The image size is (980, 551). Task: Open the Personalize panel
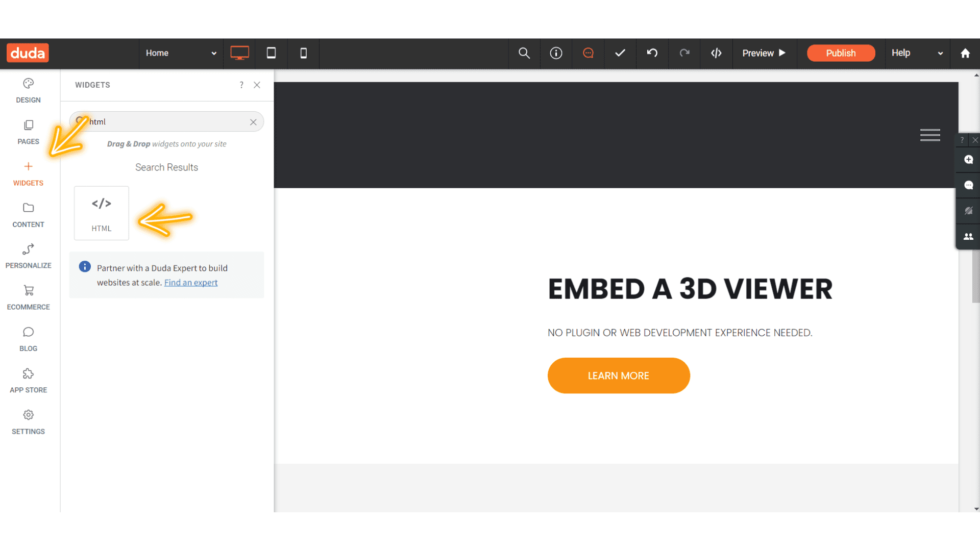coord(28,255)
